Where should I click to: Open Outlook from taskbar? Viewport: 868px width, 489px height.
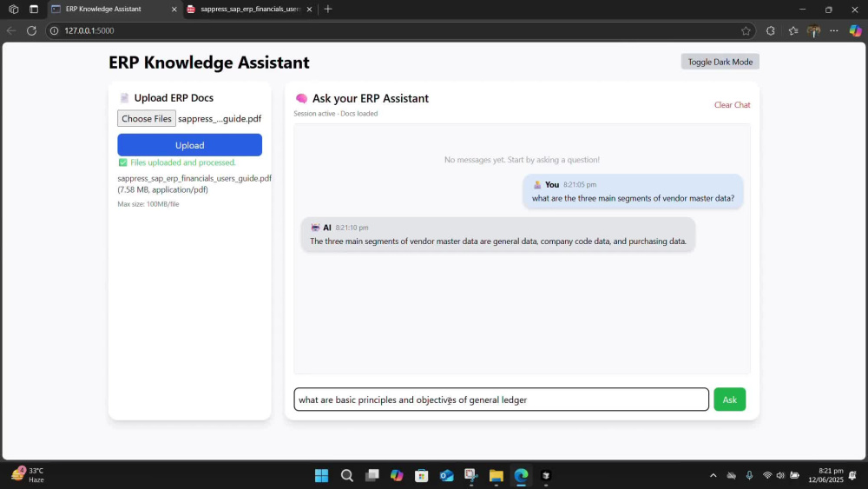(446, 475)
